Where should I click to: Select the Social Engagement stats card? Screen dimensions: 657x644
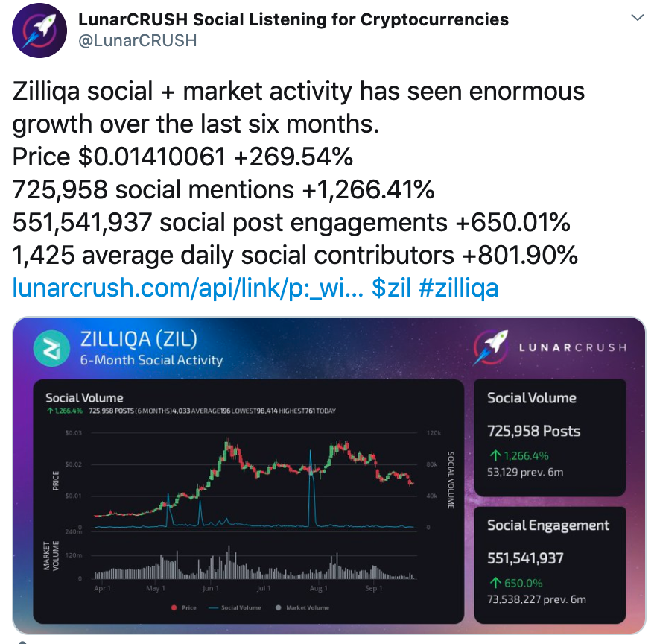pos(550,565)
